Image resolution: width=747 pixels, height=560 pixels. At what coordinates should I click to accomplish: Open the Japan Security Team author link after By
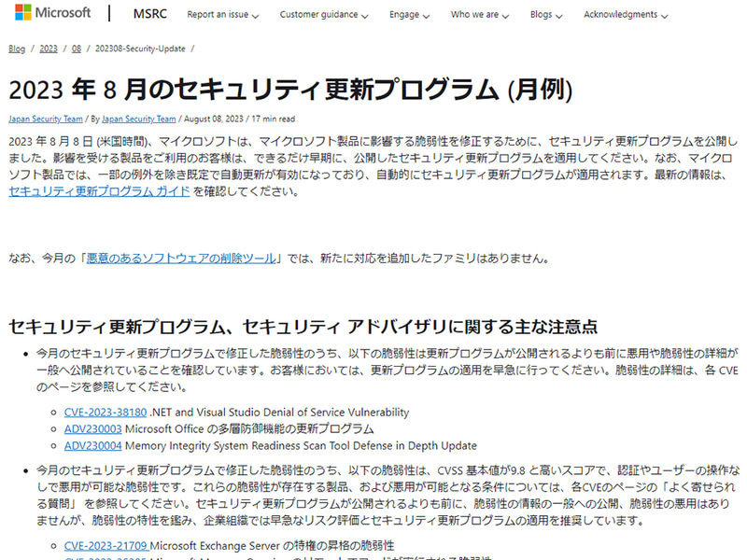138,119
